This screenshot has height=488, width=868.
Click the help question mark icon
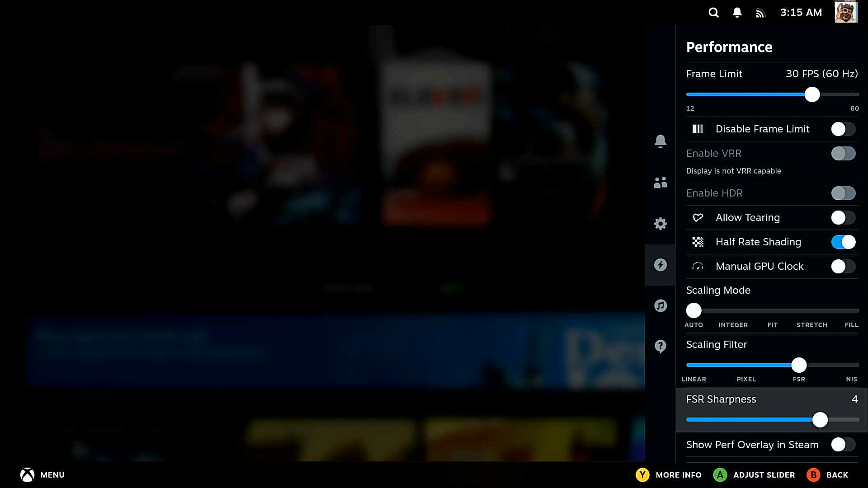pyautogui.click(x=660, y=346)
